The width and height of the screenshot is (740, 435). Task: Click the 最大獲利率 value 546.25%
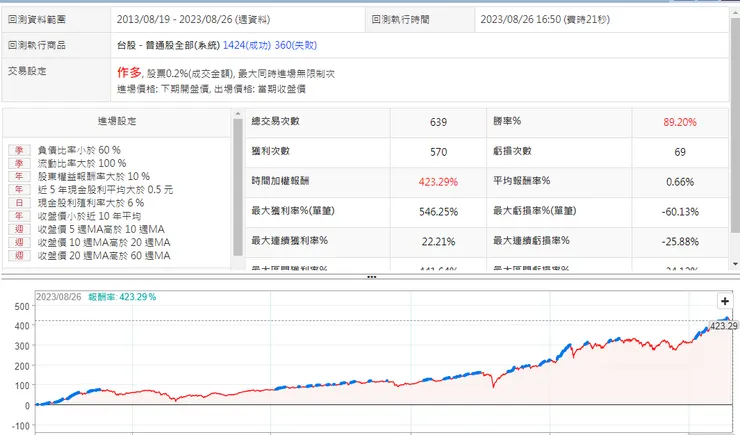(x=438, y=212)
